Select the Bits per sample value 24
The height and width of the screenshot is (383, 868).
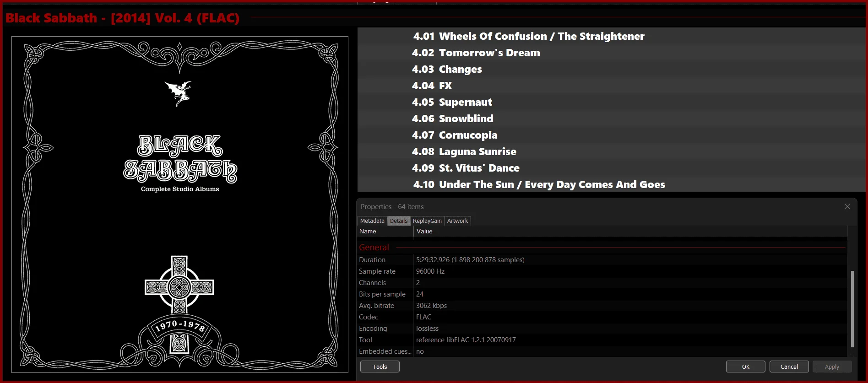[x=419, y=294]
